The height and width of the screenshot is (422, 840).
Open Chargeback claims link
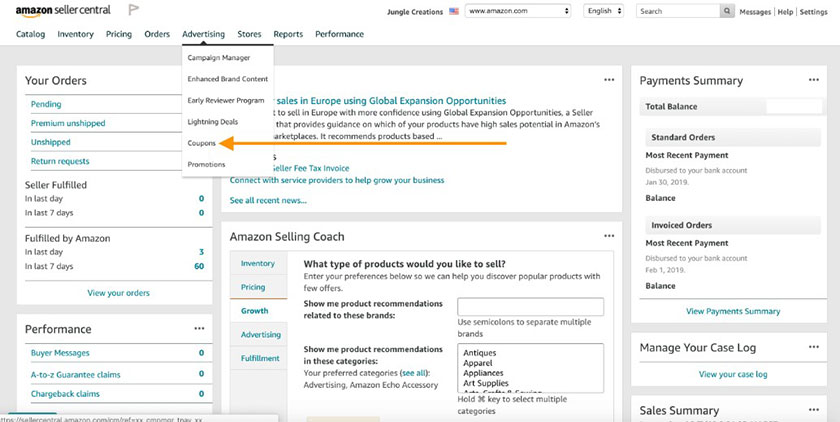click(x=65, y=394)
